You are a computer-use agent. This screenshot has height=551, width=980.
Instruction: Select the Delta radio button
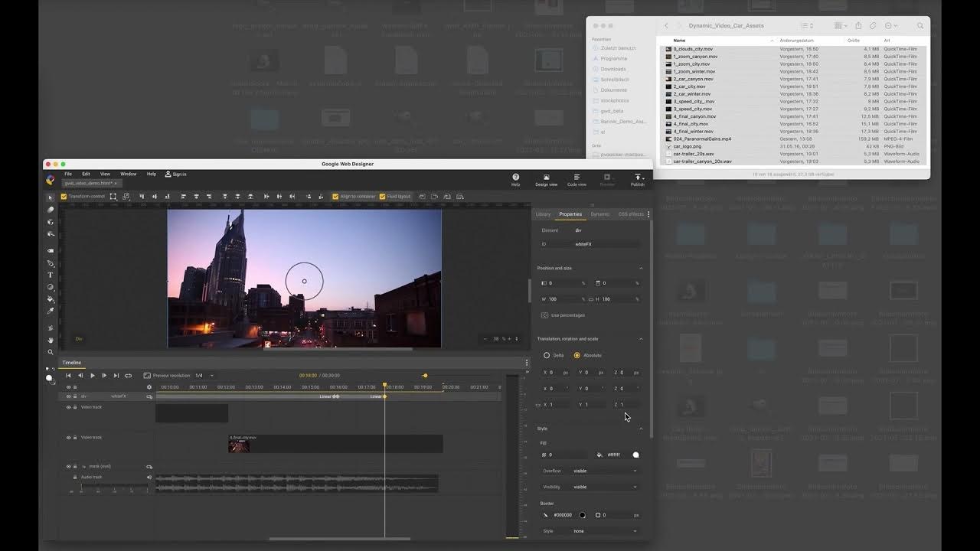[x=547, y=355]
